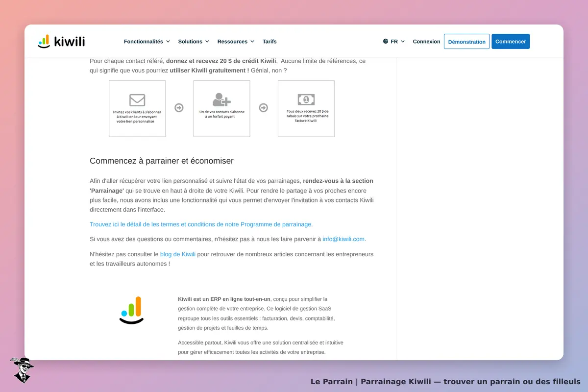Click the mafia Parrain mascot icon
588x392 pixels.
pyautogui.click(x=22, y=370)
